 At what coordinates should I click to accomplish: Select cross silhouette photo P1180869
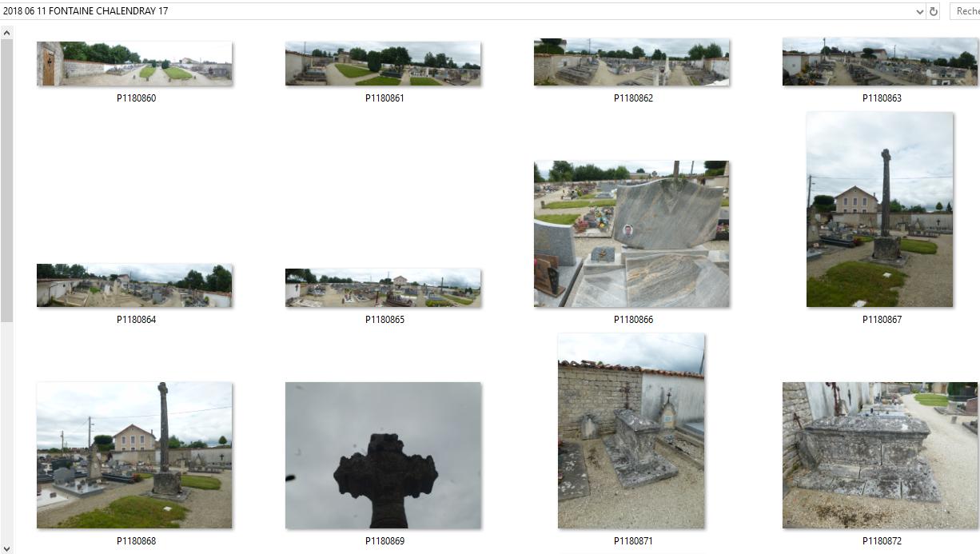383,455
